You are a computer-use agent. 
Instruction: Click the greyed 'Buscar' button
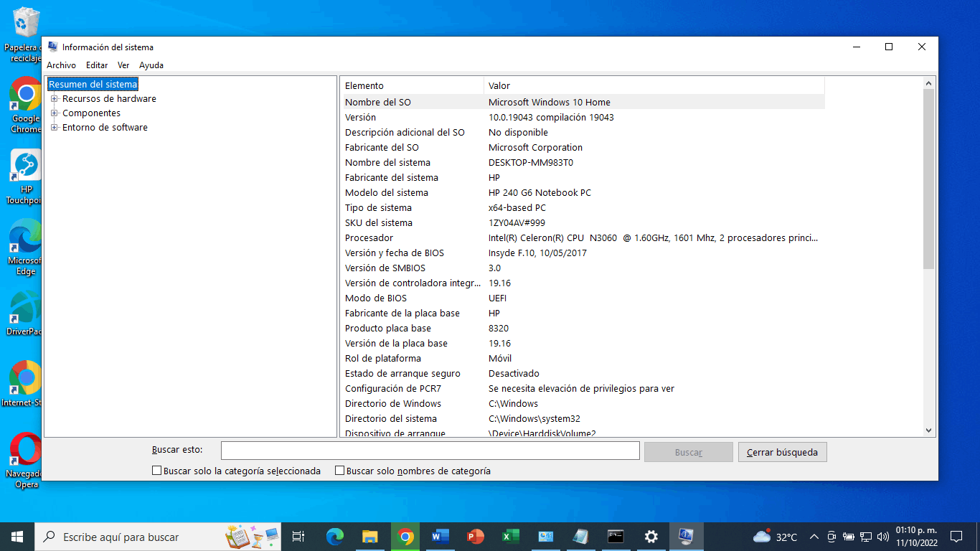[x=689, y=452]
